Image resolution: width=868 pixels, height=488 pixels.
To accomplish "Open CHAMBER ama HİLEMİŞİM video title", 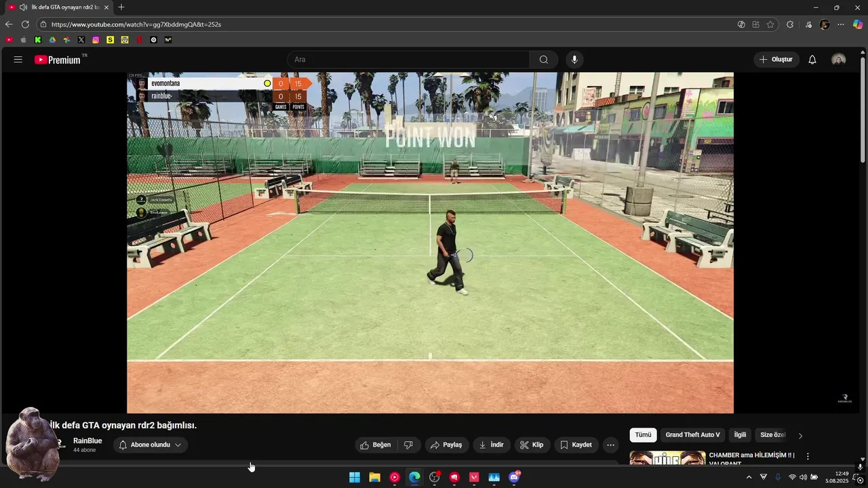I will [x=751, y=459].
